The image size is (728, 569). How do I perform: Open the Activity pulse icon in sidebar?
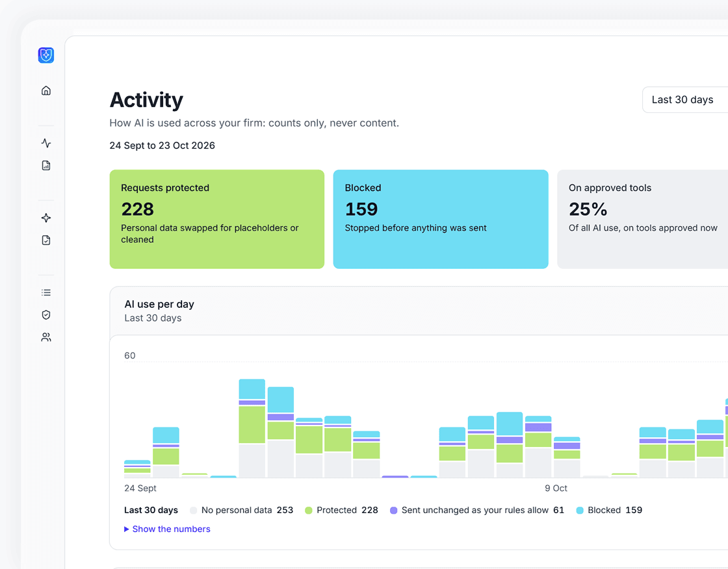[46, 143]
